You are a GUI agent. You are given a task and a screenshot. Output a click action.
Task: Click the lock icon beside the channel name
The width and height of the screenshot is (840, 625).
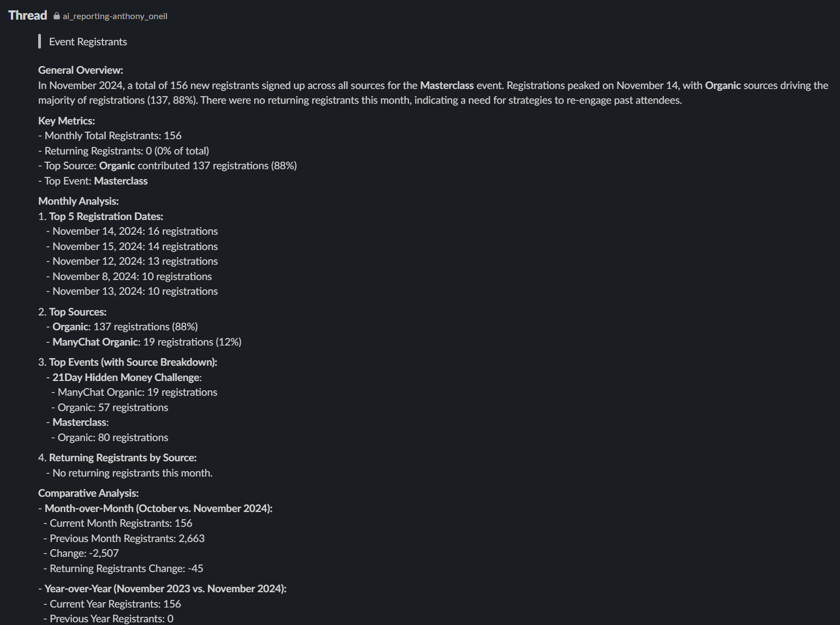[57, 16]
